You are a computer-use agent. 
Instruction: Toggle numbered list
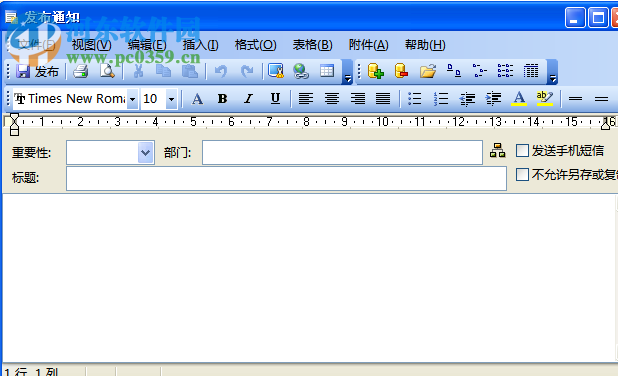click(x=441, y=99)
